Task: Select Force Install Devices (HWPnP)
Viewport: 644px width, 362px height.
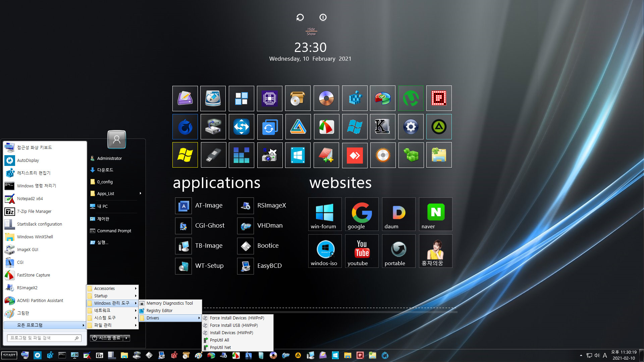Action: pyautogui.click(x=237, y=318)
